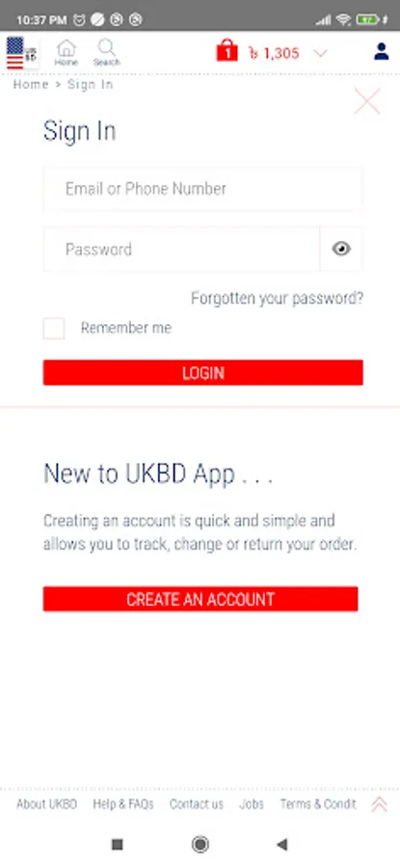Screen dimensions: 400x868
Task: Focus the Email or Phone Number field
Action: tap(203, 189)
